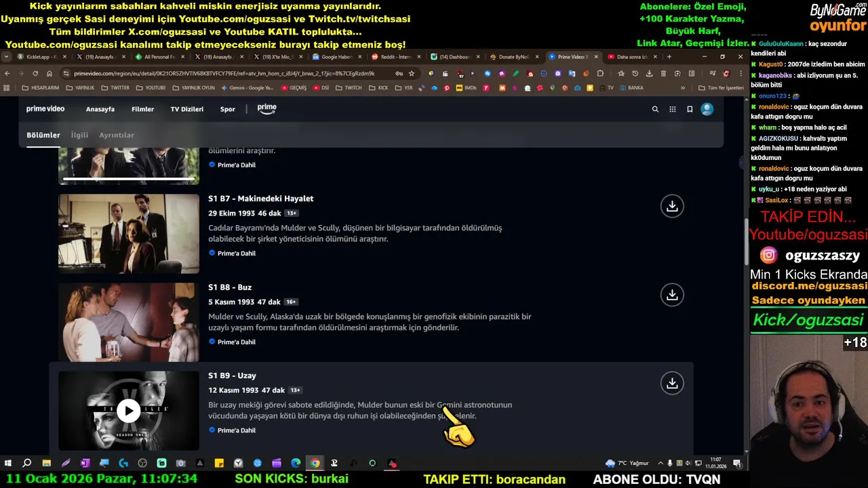Open OneNote from the taskbar
Image resolution: width=868 pixels, height=488 pixels.
tap(85, 464)
